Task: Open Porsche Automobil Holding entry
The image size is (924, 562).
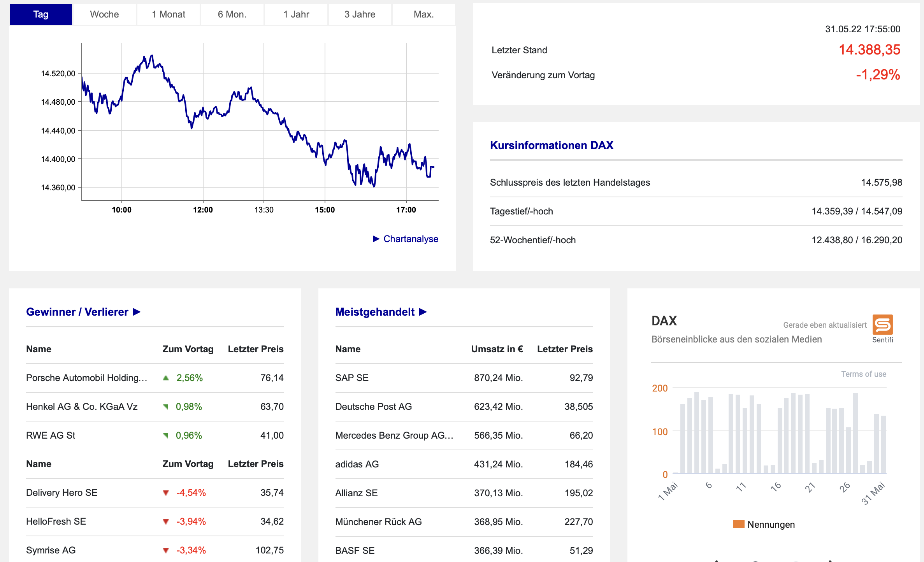Action: tap(86, 378)
